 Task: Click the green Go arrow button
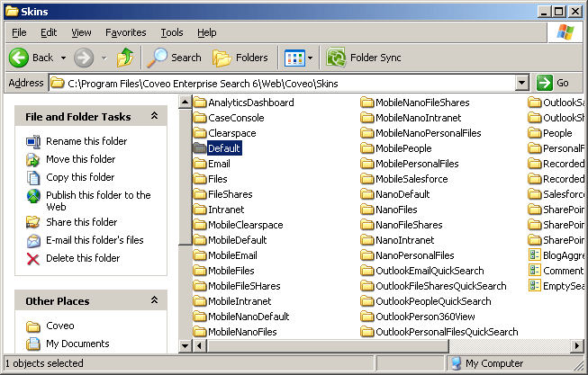(x=545, y=83)
